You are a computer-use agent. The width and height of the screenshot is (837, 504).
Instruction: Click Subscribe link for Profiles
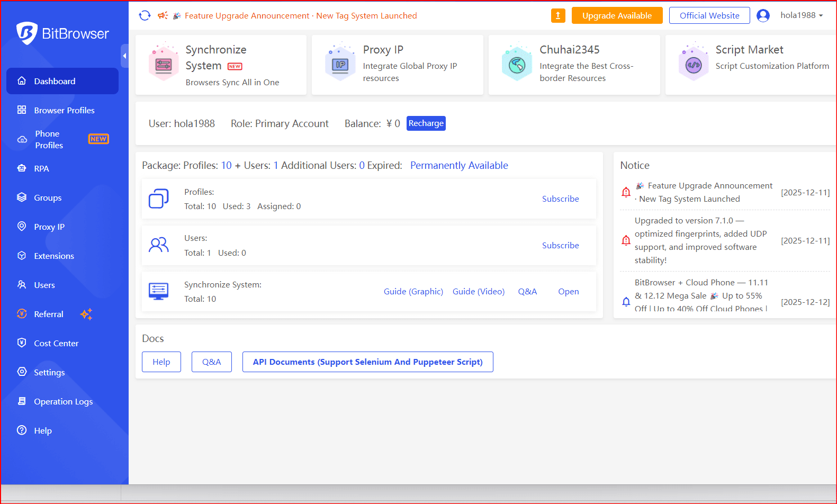[x=560, y=199]
